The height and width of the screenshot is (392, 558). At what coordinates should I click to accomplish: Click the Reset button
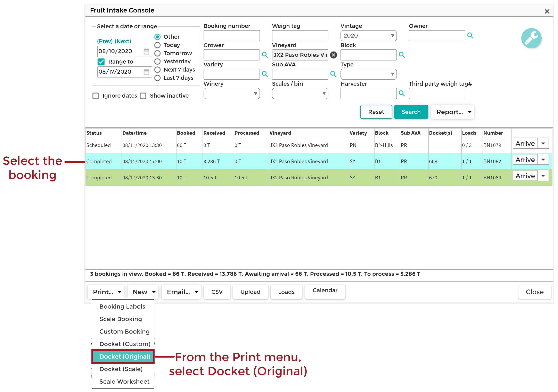(x=376, y=112)
